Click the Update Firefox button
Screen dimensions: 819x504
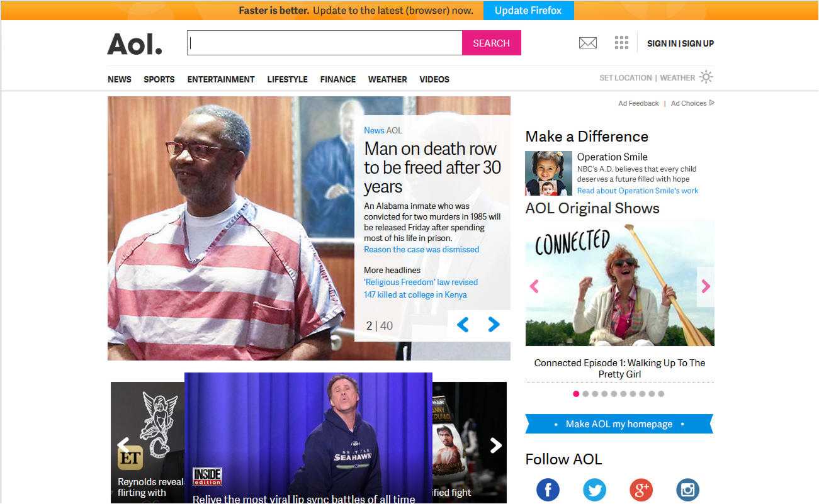(x=528, y=10)
